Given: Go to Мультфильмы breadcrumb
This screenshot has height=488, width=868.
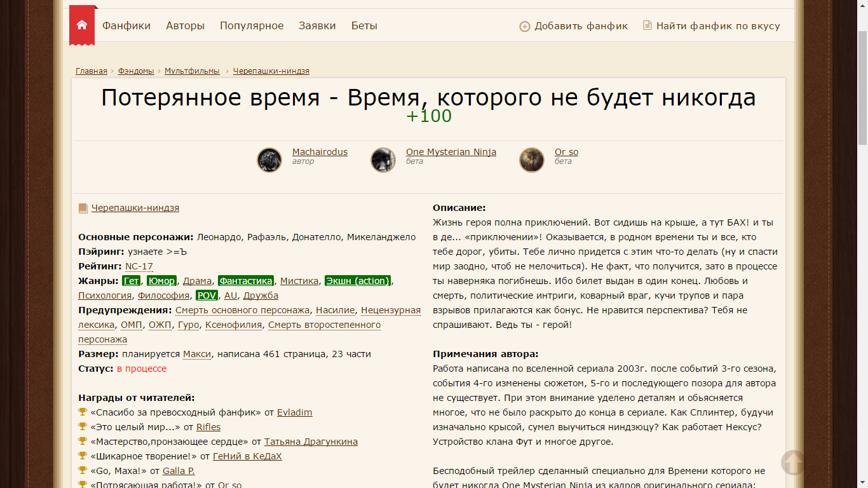Looking at the screenshot, I should point(192,71).
